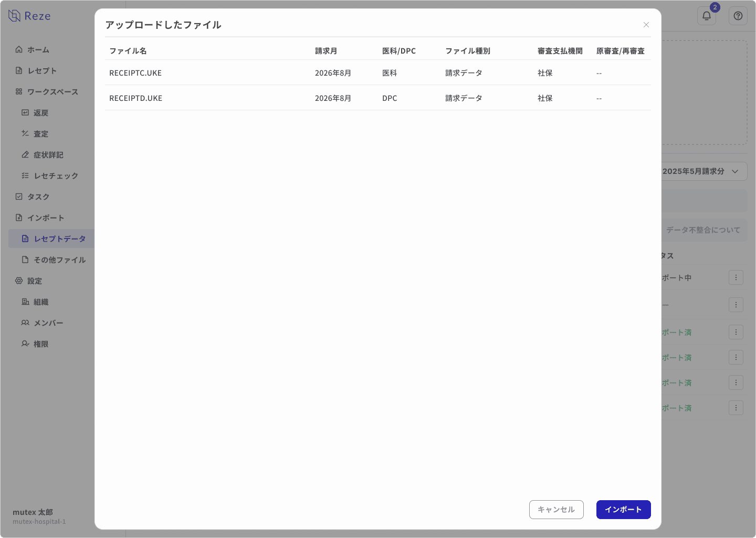Click the データ不整合について link
This screenshot has height=538, width=756.
703,230
